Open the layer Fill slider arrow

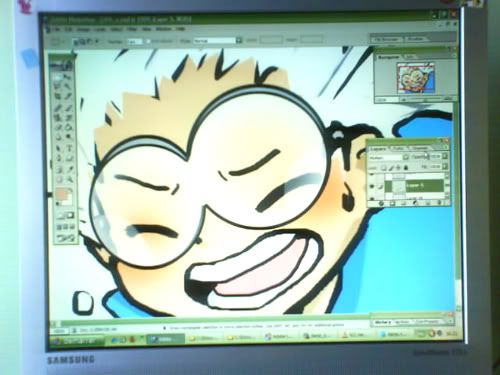(x=445, y=166)
